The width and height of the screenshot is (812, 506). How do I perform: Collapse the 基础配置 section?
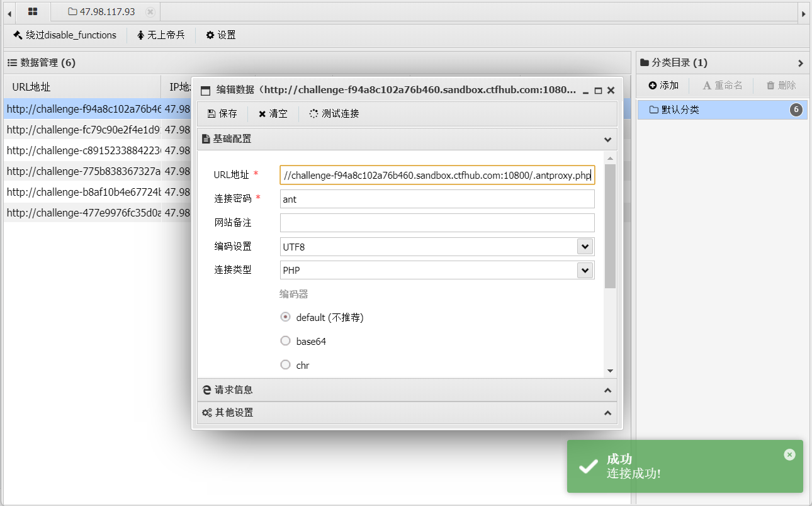pos(607,139)
